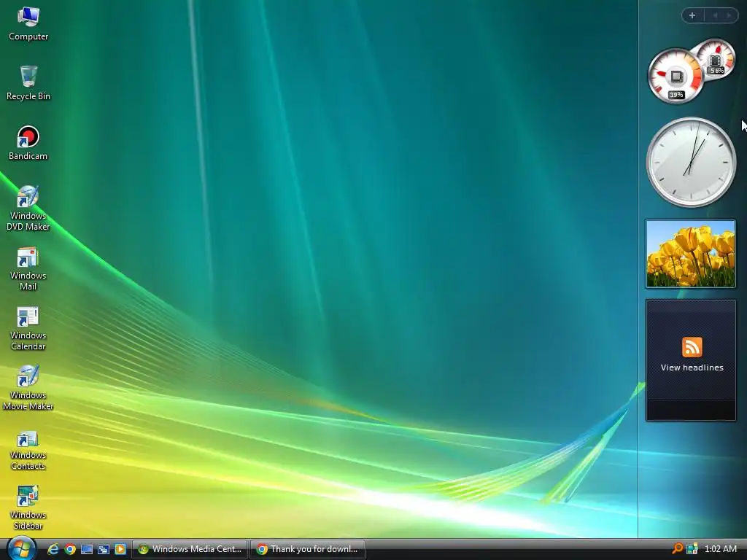Click the sidebar previous gadgets arrow
This screenshot has height=560, width=747.
[715, 15]
